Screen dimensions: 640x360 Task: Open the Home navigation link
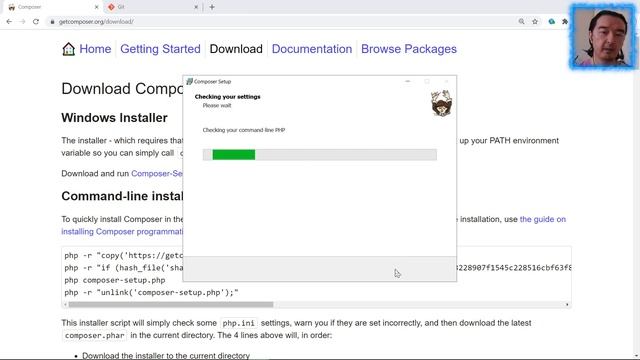tap(95, 49)
